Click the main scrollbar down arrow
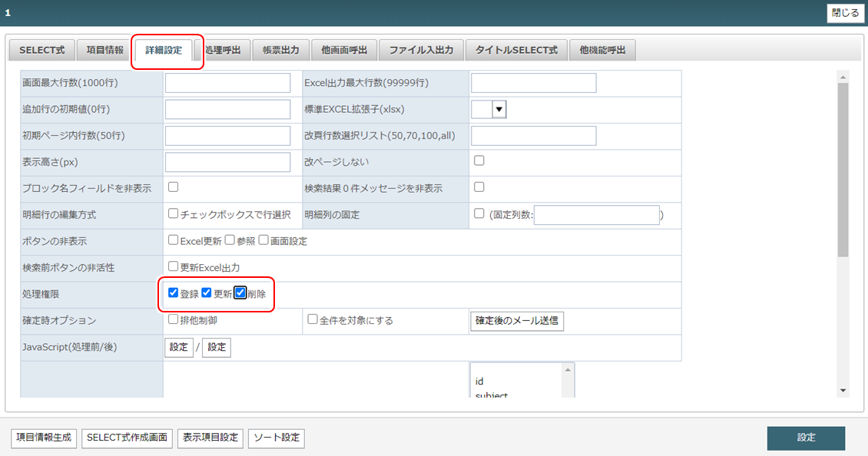 click(x=843, y=391)
